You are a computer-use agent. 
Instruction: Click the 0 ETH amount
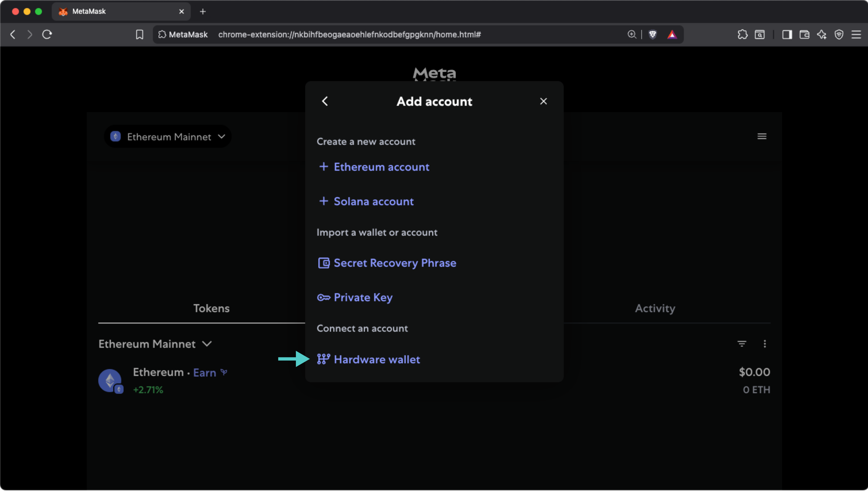(x=756, y=390)
